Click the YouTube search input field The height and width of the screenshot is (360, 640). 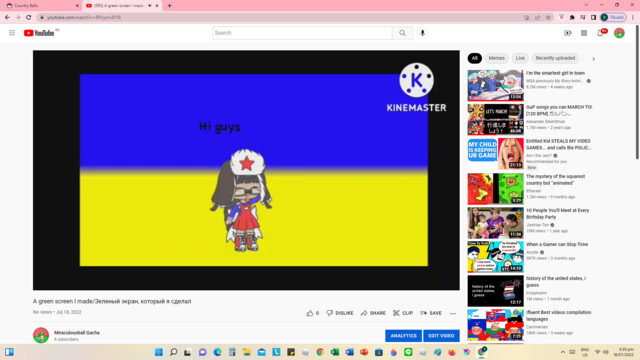(302, 33)
